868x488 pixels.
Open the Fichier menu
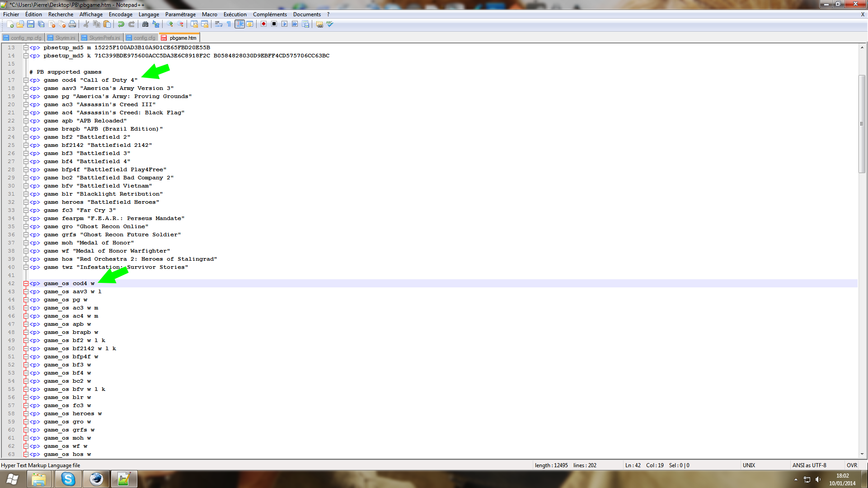(11, 14)
